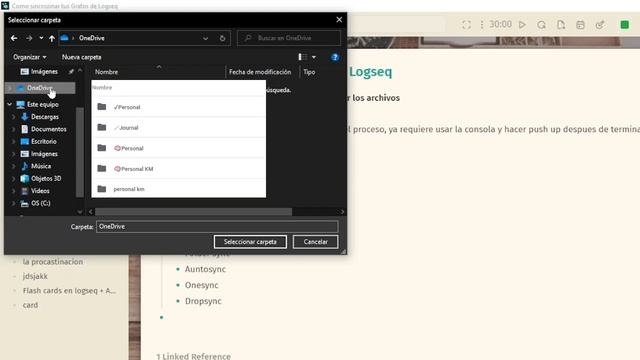Click the Cancelar button
The height and width of the screenshot is (360, 640).
click(316, 242)
